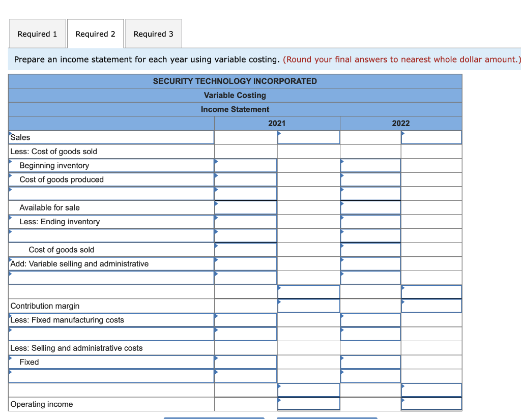
Task: Select the Required 2 tab
Action: [95, 34]
